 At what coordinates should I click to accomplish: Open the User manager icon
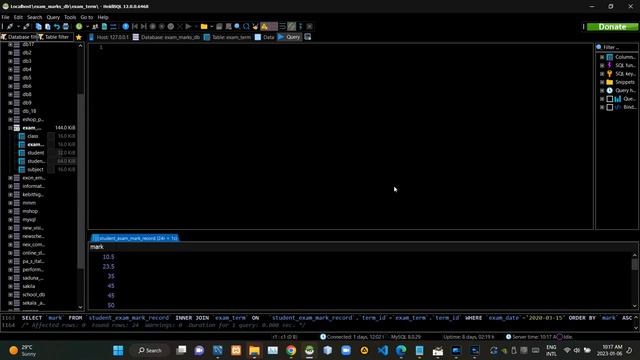click(95, 27)
